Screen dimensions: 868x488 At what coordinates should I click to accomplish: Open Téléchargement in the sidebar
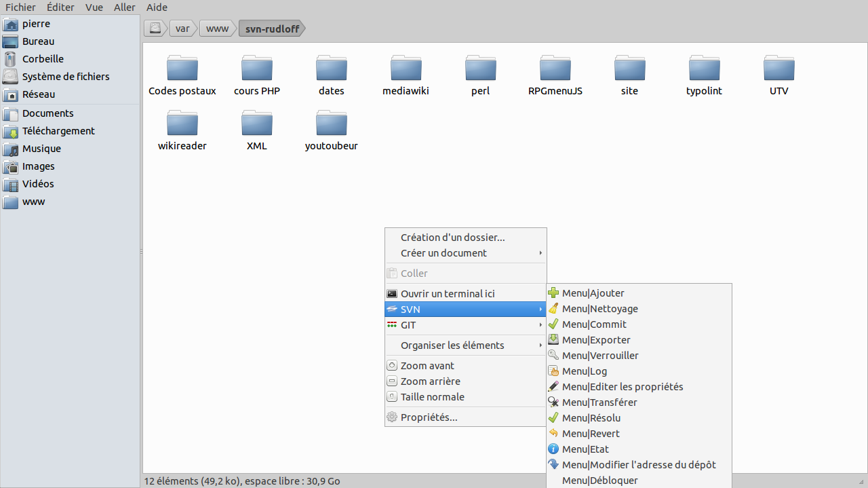tap(58, 131)
